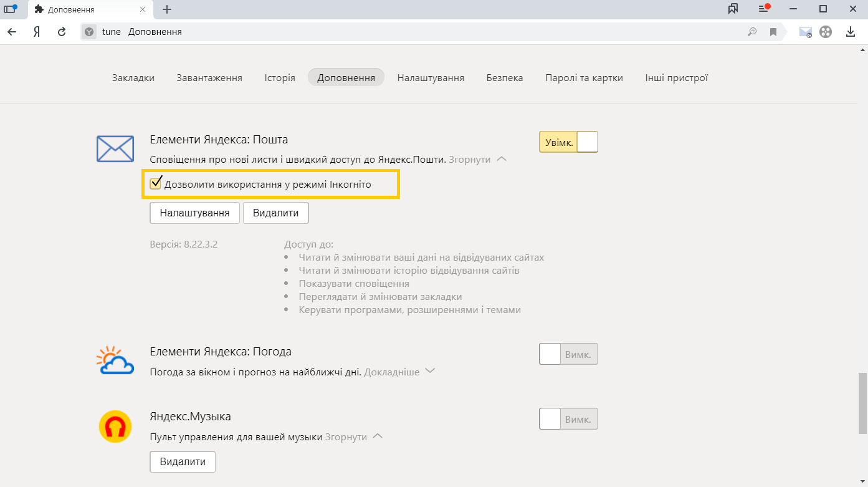Screen dimensions: 868x487
Task: Click Пульт управления для вашей музыки text
Action: pos(236,436)
